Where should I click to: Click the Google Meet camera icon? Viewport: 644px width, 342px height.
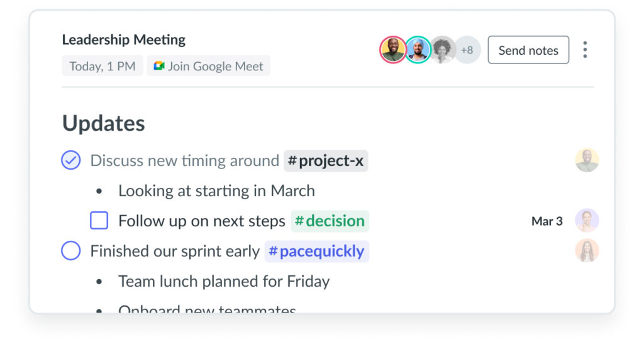(x=159, y=65)
